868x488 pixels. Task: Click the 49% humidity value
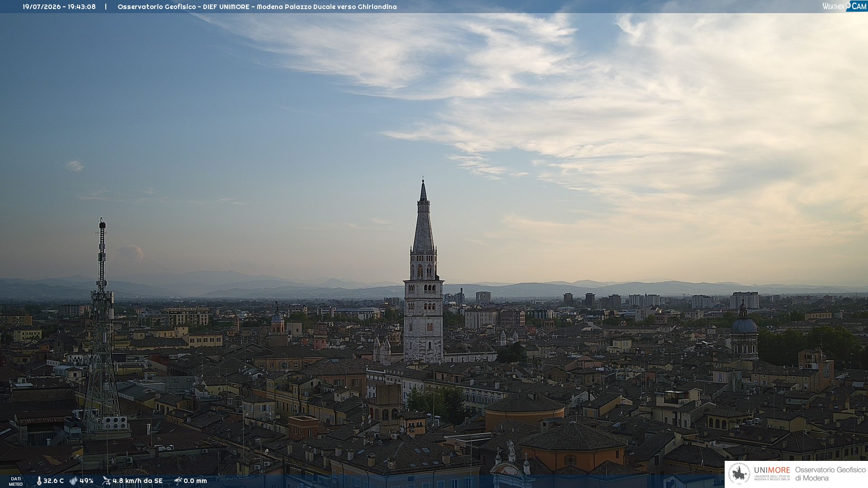(x=86, y=481)
